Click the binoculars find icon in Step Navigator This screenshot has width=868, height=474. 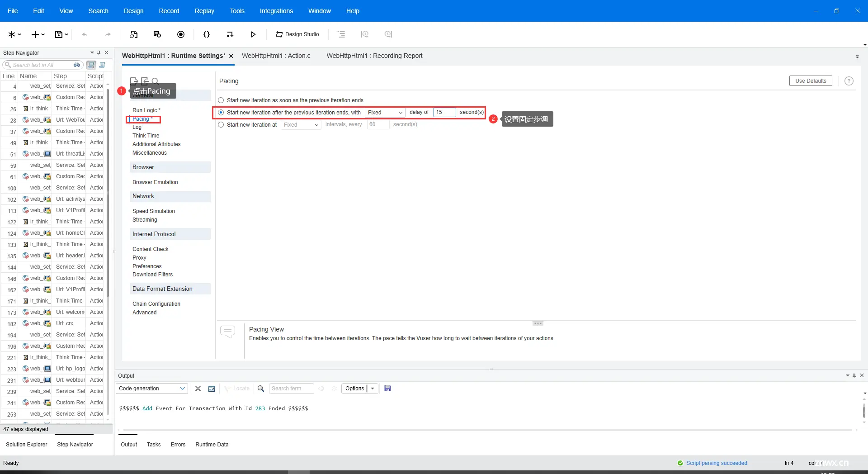coord(77,65)
